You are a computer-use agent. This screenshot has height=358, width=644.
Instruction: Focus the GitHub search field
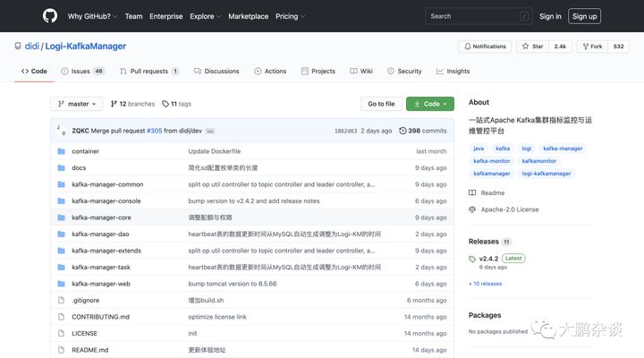click(479, 16)
